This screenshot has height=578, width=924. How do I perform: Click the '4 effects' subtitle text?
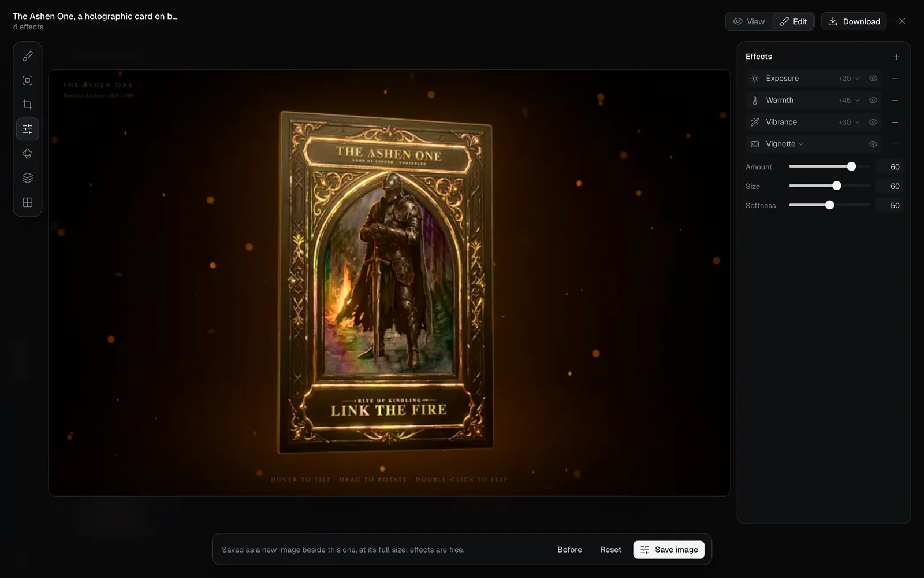point(28,27)
